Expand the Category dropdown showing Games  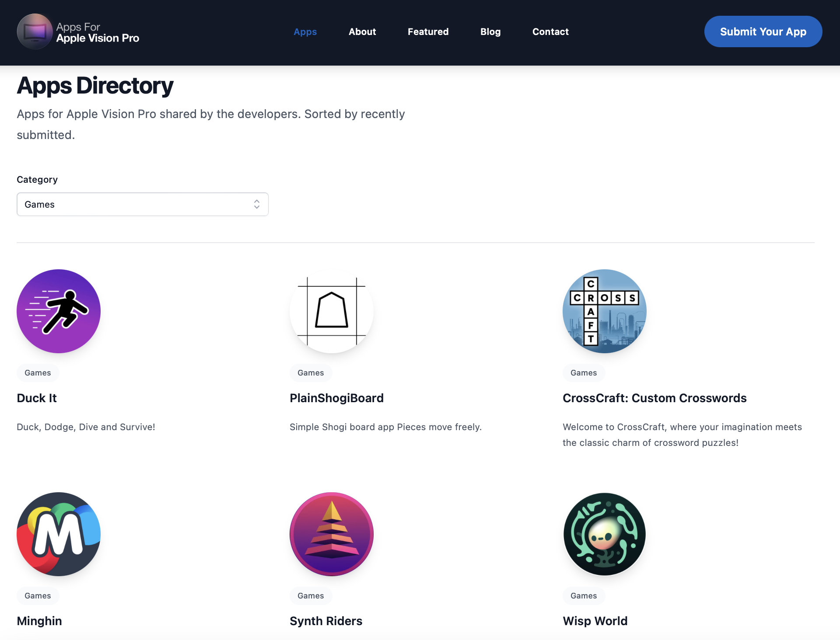click(x=143, y=204)
